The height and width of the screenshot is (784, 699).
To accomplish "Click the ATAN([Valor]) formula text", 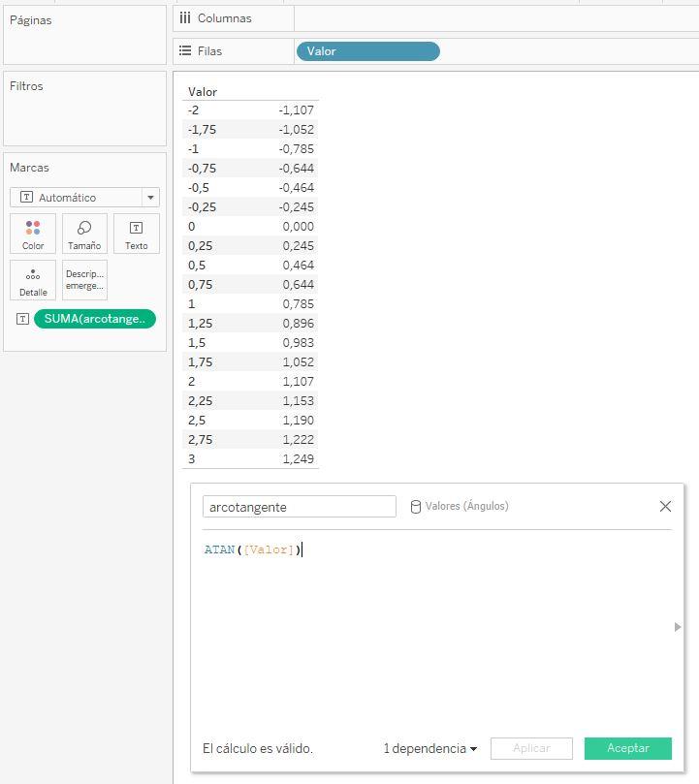I will click(252, 549).
